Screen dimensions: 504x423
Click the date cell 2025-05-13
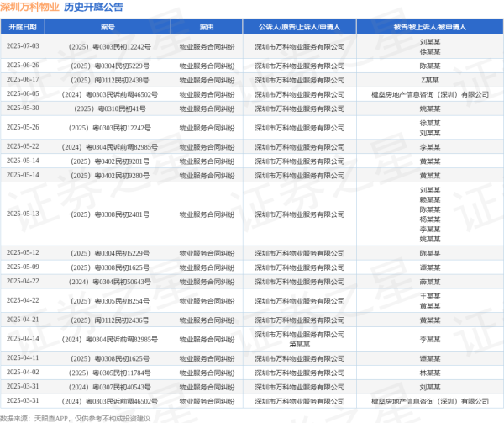23,214
